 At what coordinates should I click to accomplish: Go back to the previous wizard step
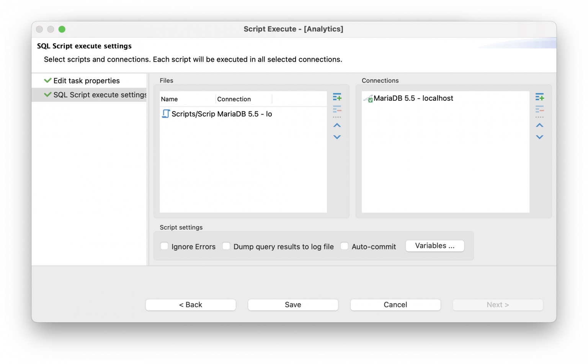(x=190, y=305)
